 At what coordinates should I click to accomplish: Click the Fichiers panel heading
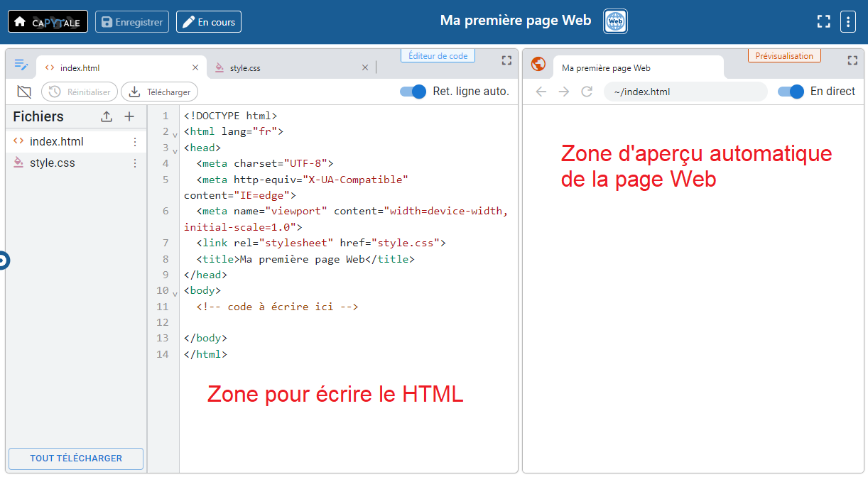38,117
